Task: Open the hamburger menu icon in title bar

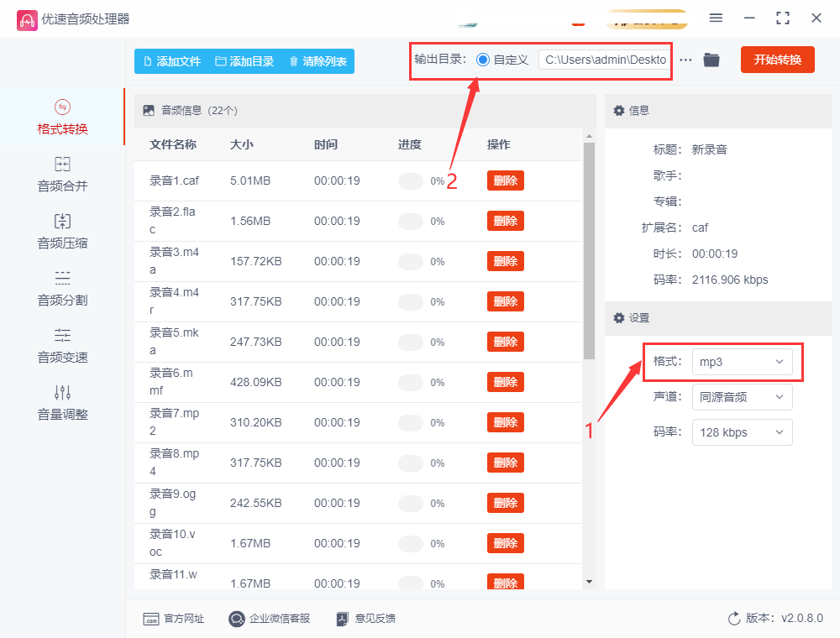Action: tap(716, 18)
